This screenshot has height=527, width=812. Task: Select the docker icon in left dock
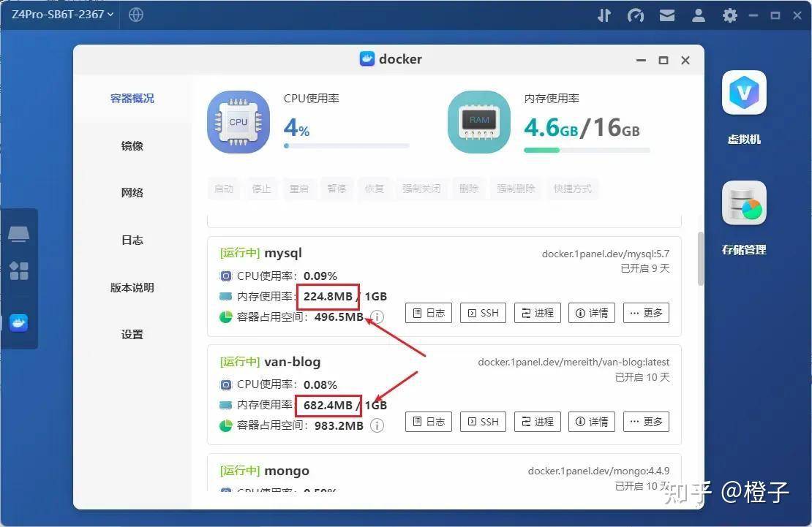pyautogui.click(x=18, y=323)
